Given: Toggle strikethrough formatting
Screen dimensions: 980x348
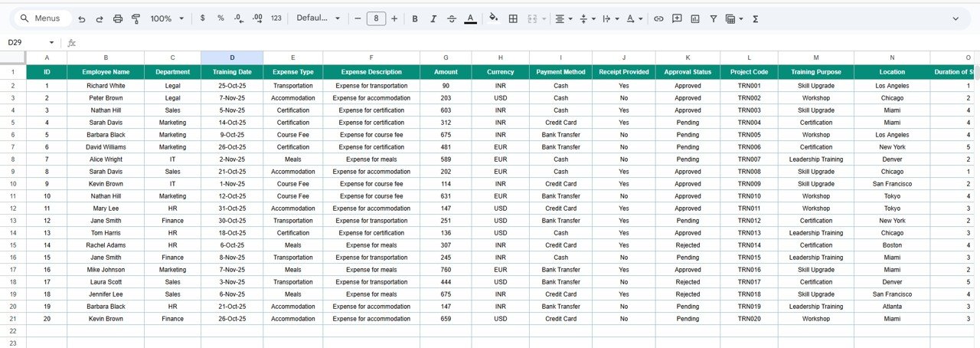Looking at the screenshot, I should pos(452,18).
